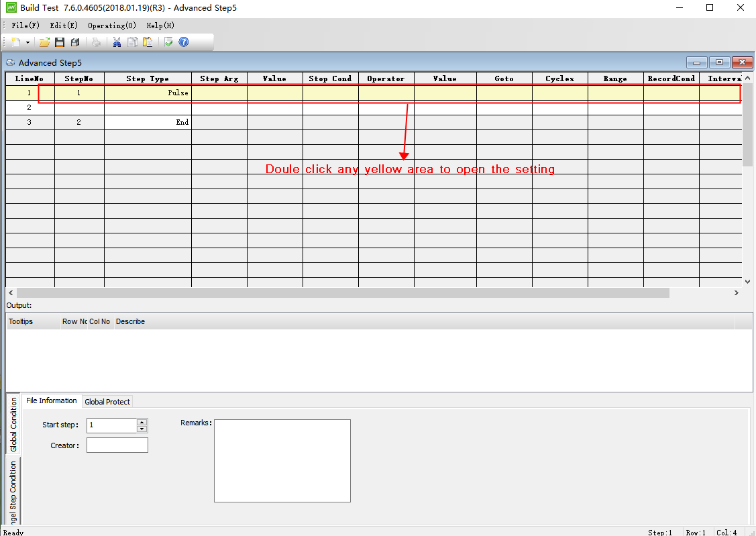
Task: Decrease the Start step value
Action: [x=142, y=429]
